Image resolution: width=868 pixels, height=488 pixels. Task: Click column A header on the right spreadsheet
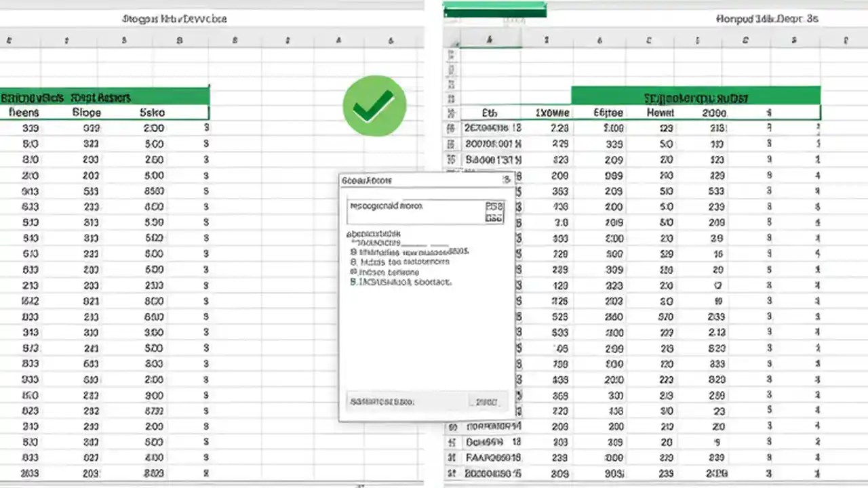(488, 39)
